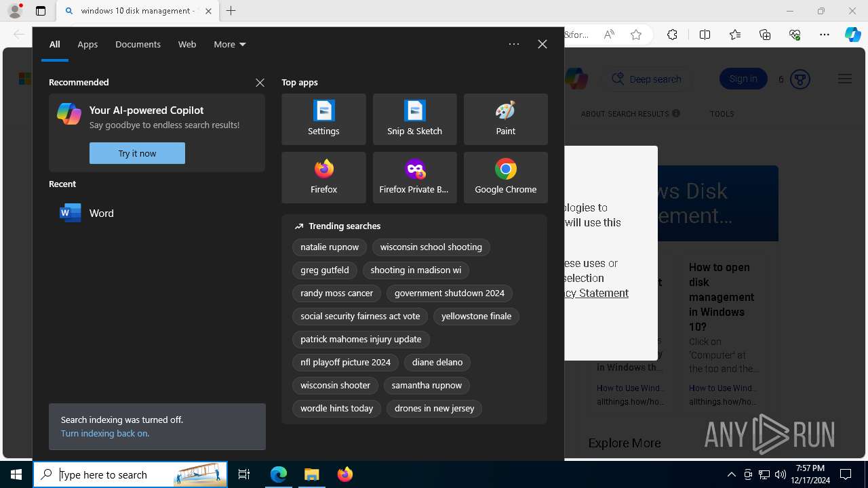This screenshot has height=488, width=868.
Task: Search patrick mahomes injury update
Action: click(361, 340)
